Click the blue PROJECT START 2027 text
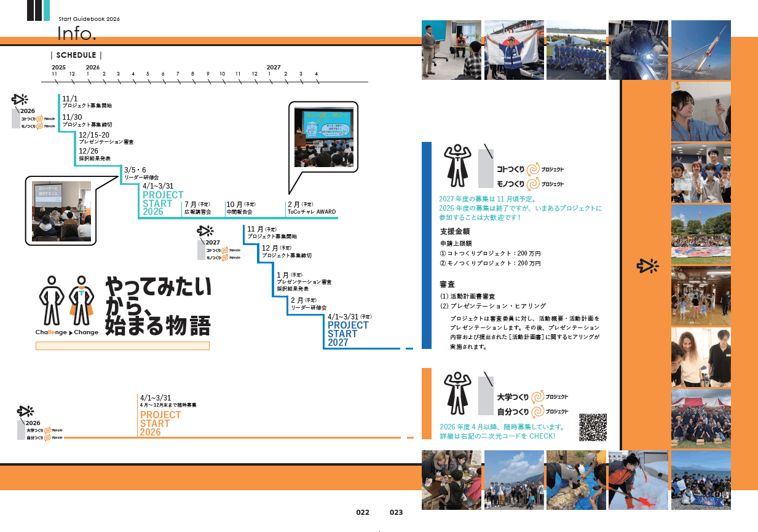 (347, 334)
